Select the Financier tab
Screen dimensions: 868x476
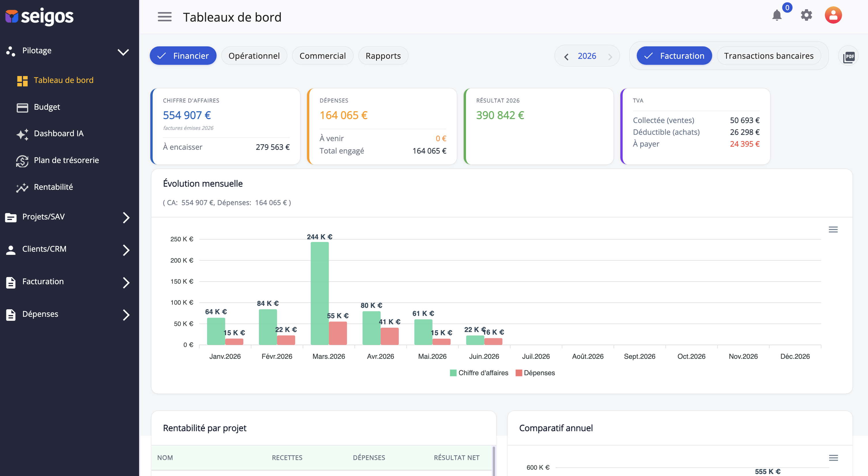(183, 56)
